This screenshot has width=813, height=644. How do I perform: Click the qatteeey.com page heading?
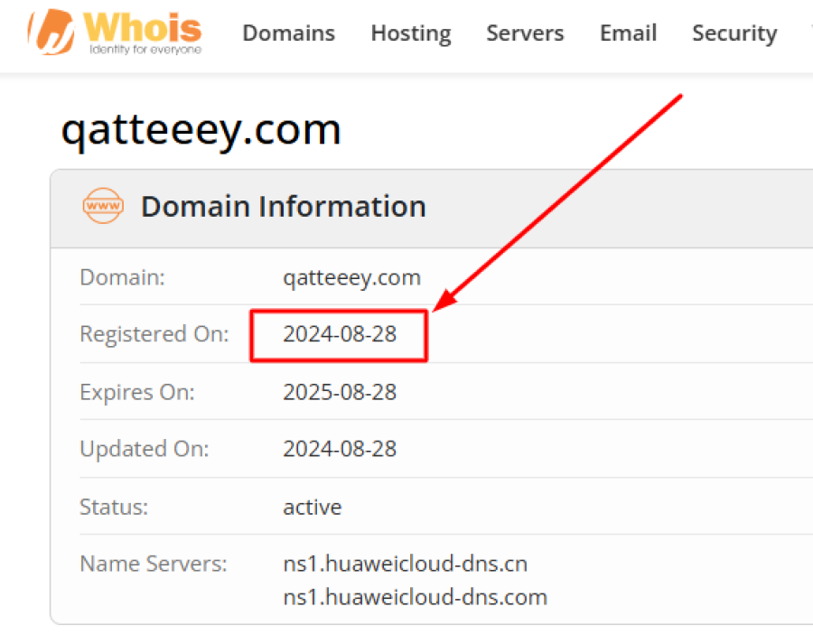point(201,129)
